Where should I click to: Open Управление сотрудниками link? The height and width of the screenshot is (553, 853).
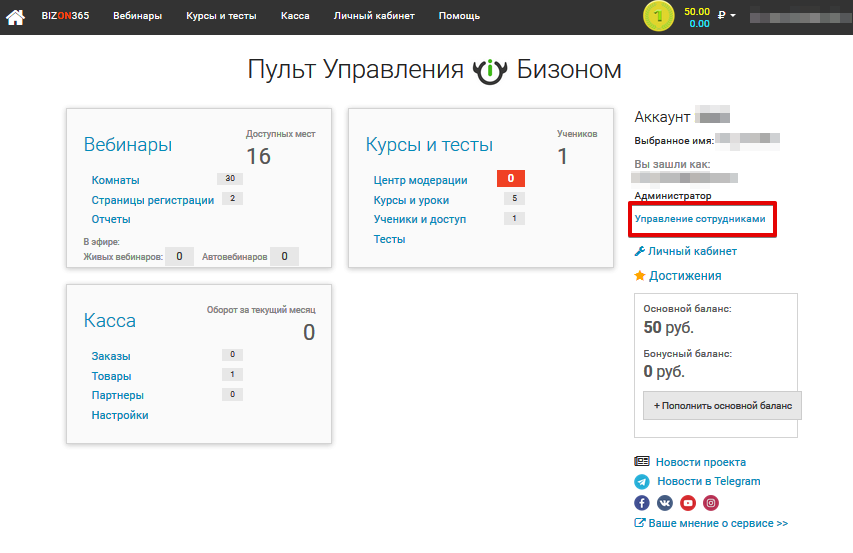click(x=700, y=218)
